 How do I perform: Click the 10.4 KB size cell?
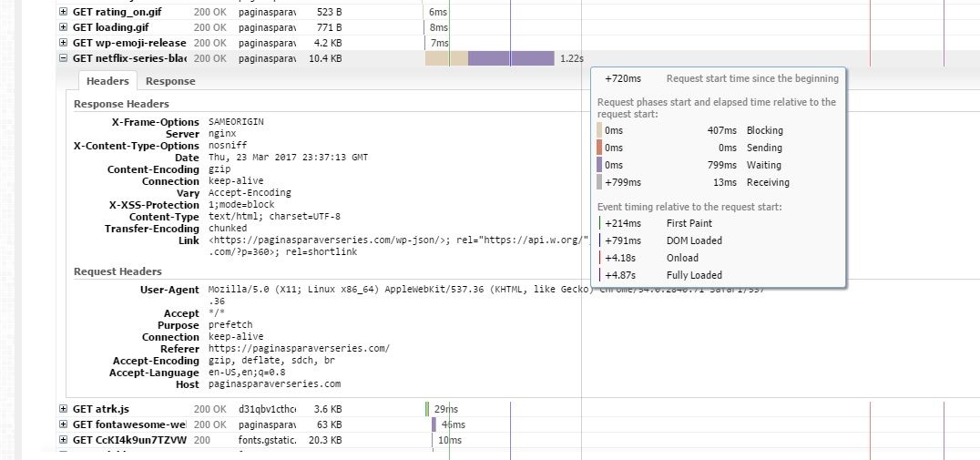point(325,58)
